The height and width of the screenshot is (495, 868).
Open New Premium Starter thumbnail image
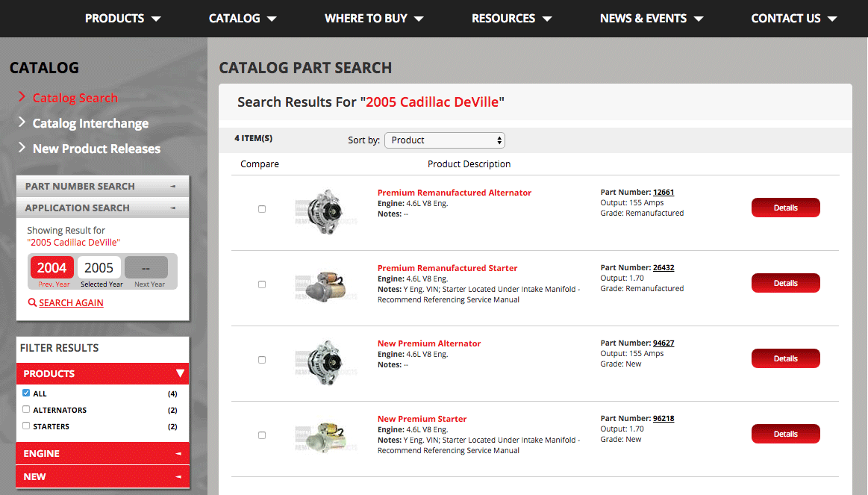click(x=326, y=438)
